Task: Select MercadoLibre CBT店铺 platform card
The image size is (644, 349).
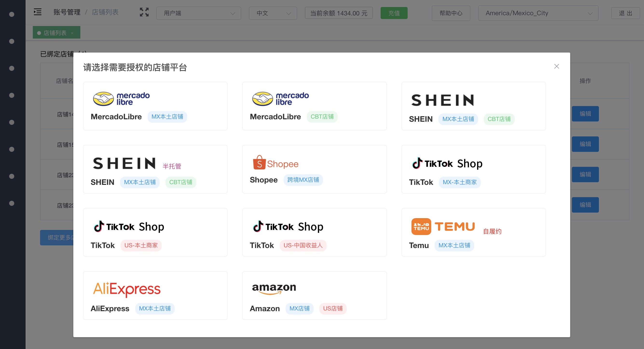Action: 314,106
